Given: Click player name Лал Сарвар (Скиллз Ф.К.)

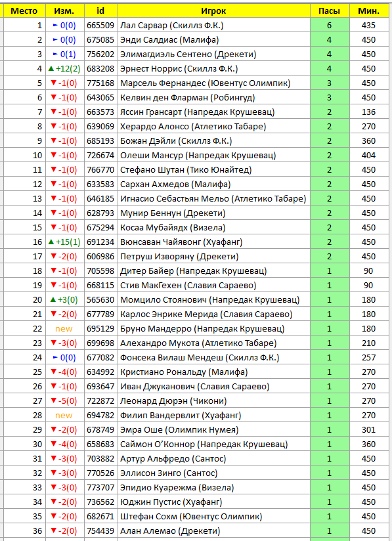Looking at the screenshot, I should coord(172,25).
